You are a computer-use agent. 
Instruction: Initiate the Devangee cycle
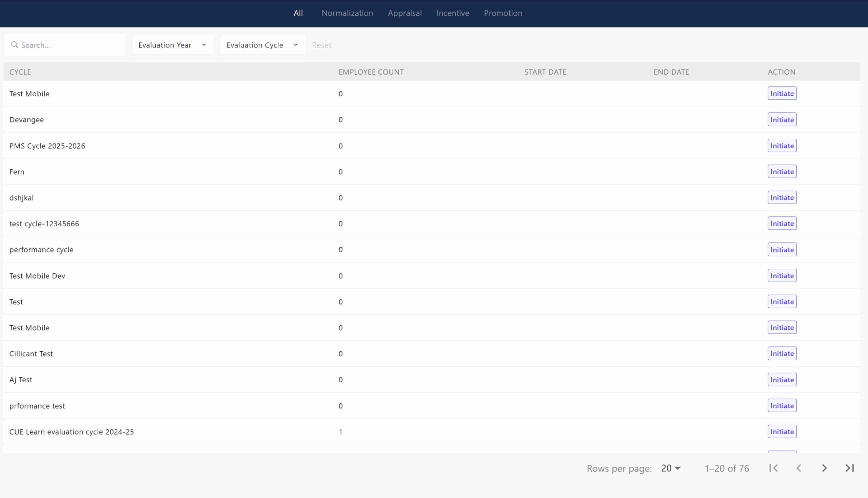click(782, 120)
